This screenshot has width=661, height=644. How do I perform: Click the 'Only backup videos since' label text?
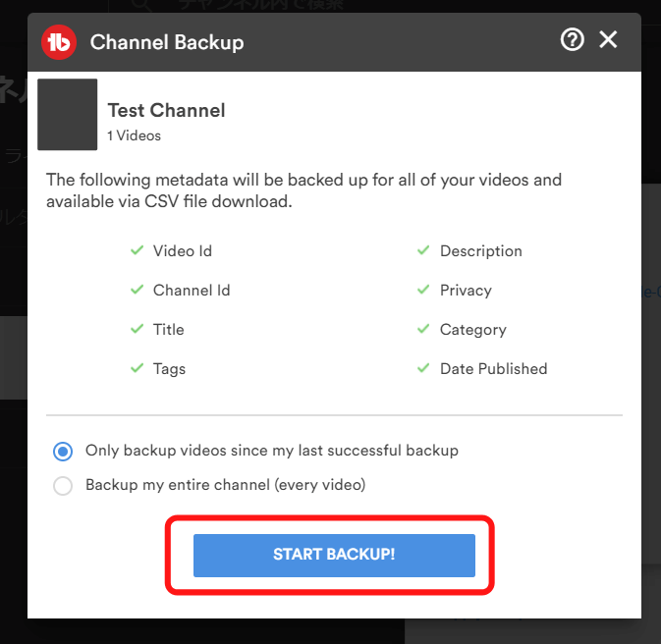[272, 451]
